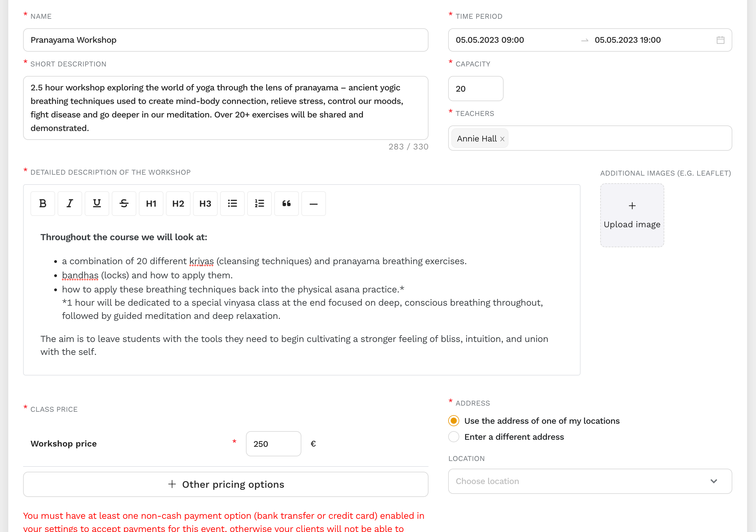
Task: Click 'Other pricing options' button
Action: click(x=226, y=484)
